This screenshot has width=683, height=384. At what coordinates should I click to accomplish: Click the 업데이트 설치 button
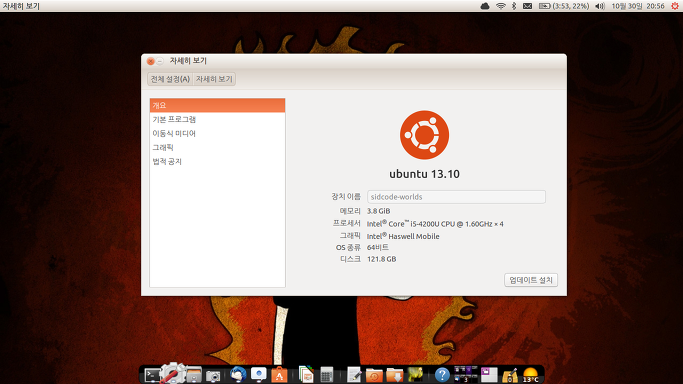(531, 280)
